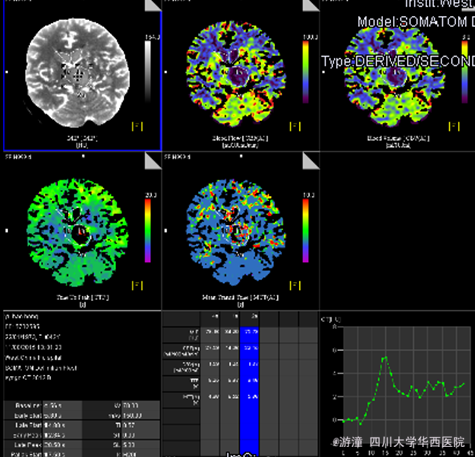
Task: Click the yellow F orientation marker in the grayscale panel
Action: 137,126
